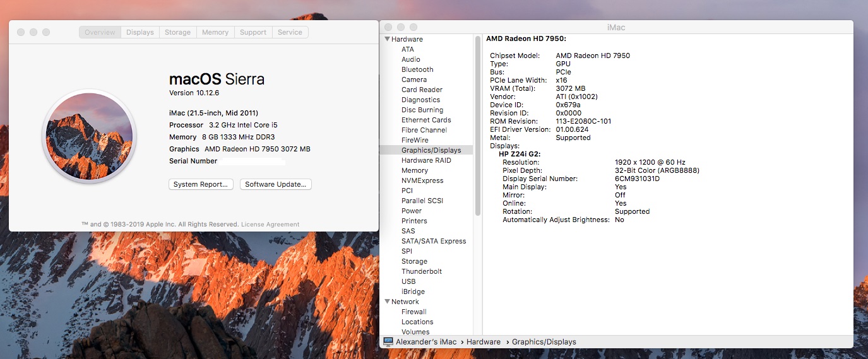This screenshot has width=868, height=359.
Task: Select SPI in the sidebar
Action: click(407, 251)
